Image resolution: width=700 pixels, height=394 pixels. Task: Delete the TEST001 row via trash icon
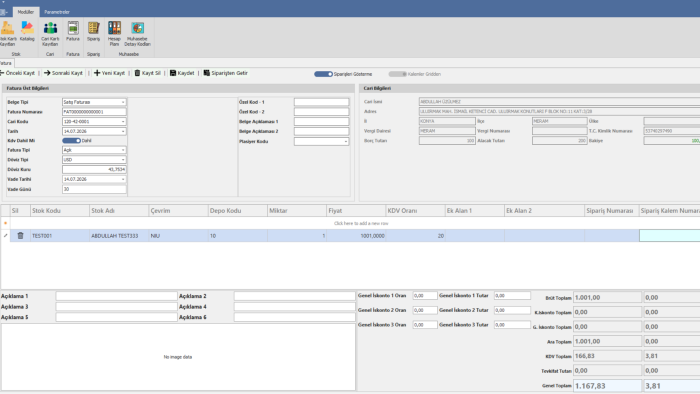tap(20, 236)
